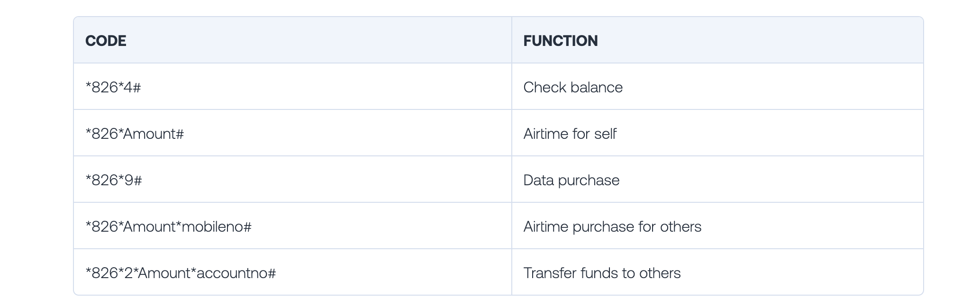The width and height of the screenshot is (980, 307).
Task: Click the Airtime for self cell
Action: point(717,133)
